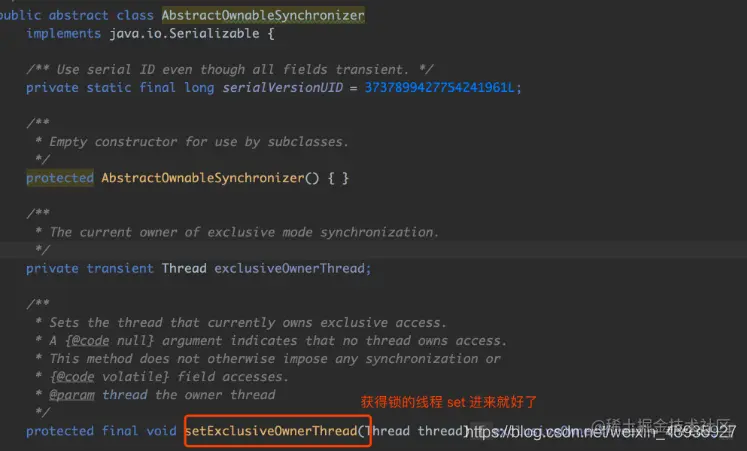Click the class name AbstractOwnableSynchronizer in declaration
This screenshot has width=747, height=451.
point(263,15)
